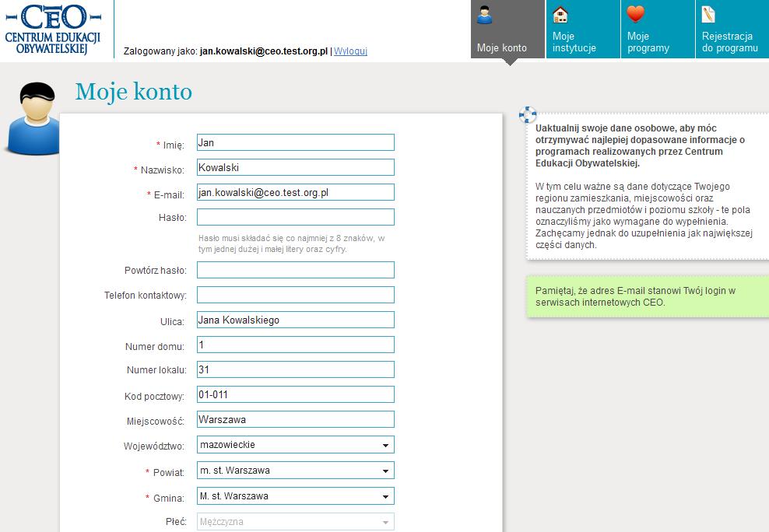Click the notepad icon for Rejestracja do programu
The image size is (769, 532).
tap(708, 14)
